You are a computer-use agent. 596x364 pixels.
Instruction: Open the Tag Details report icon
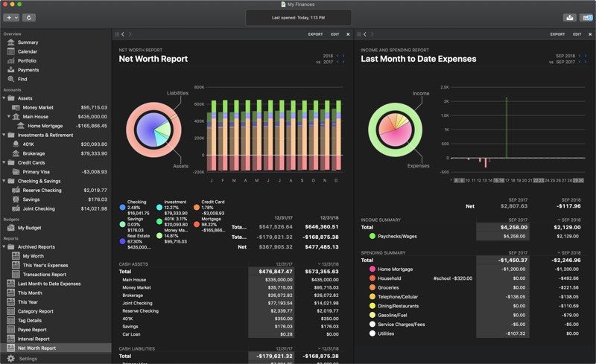point(11,320)
